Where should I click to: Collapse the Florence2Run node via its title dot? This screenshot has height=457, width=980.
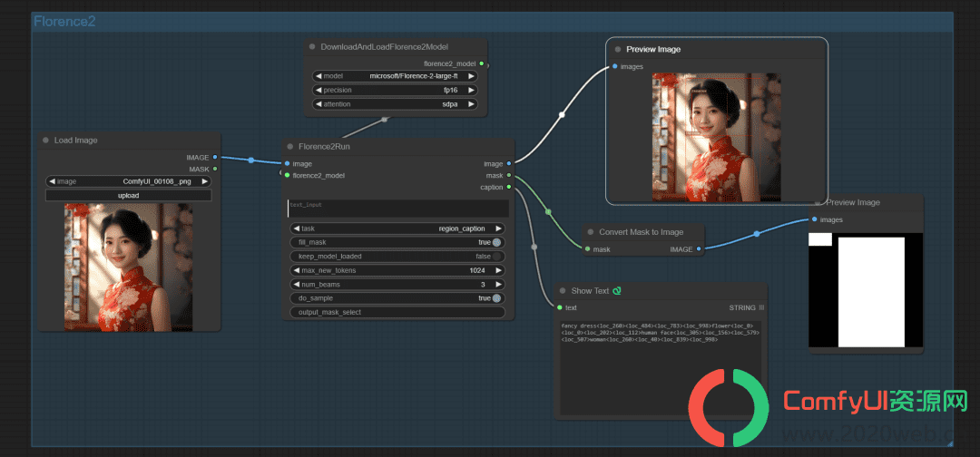[290, 147]
